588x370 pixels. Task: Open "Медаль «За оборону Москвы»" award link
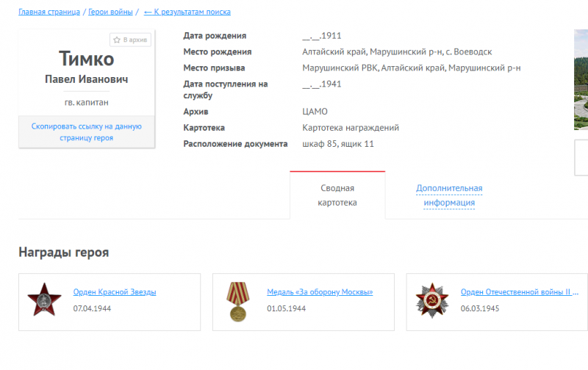click(320, 291)
